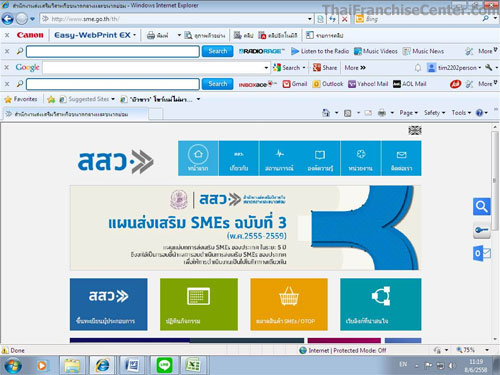Close the Canon Easy-WebPrint toolbar

point(7,35)
